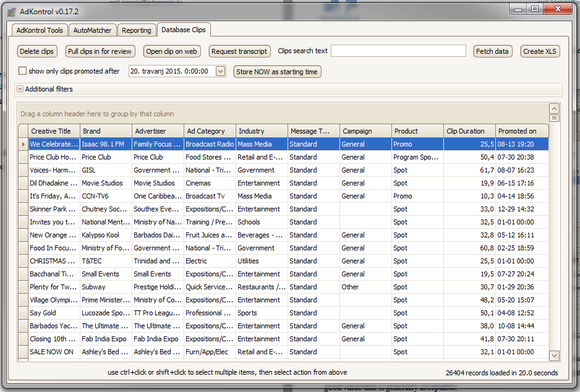
Task: Click the Request transcript button
Action: click(239, 51)
